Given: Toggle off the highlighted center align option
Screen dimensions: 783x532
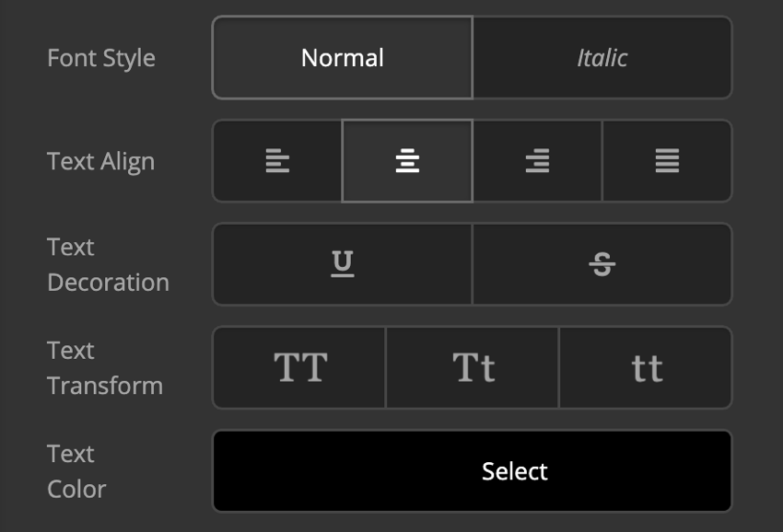Looking at the screenshot, I should [x=407, y=161].
